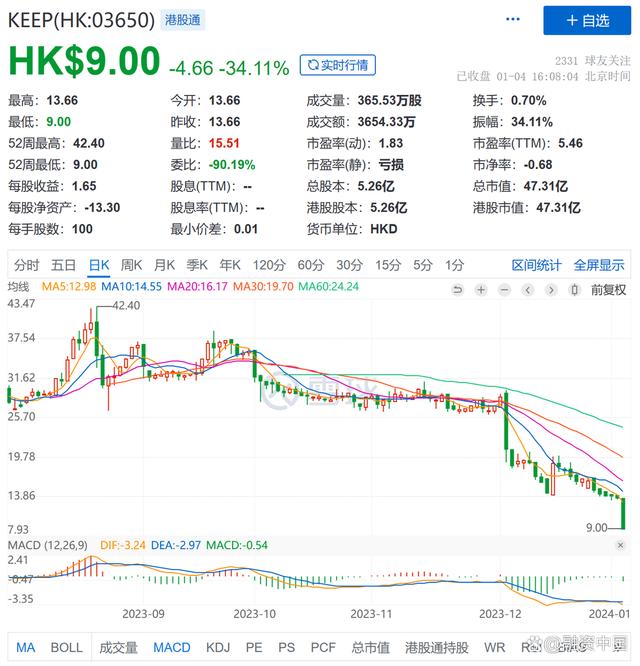Viewport: 640px width, 666px height.
Task: Click the HK$9.00 current price
Action: (84, 61)
